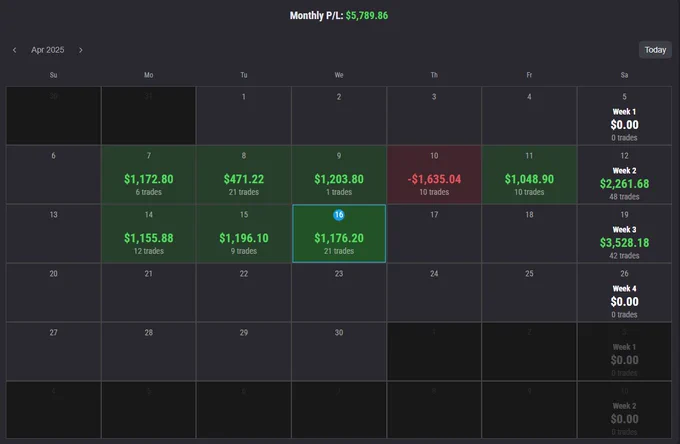Click the Sa column header
This screenshot has width=680, height=444.
click(624, 75)
